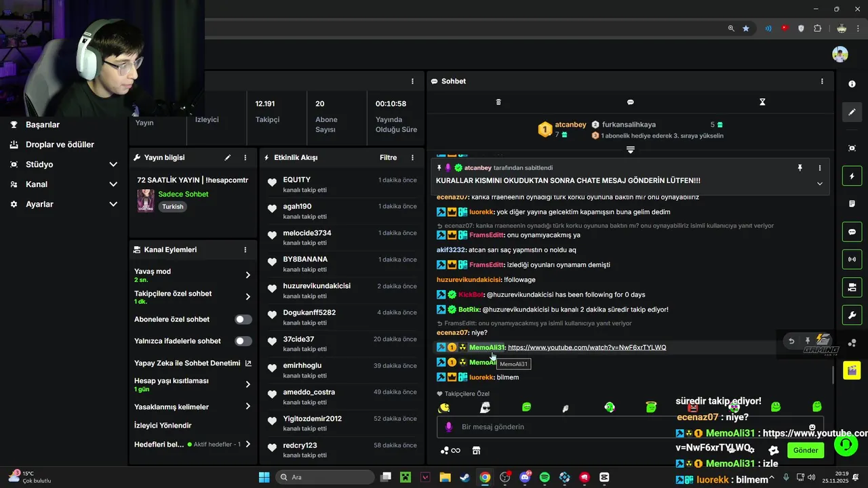Click the Sadece Sohbet category link
This screenshot has width=868, height=488.
click(x=183, y=195)
